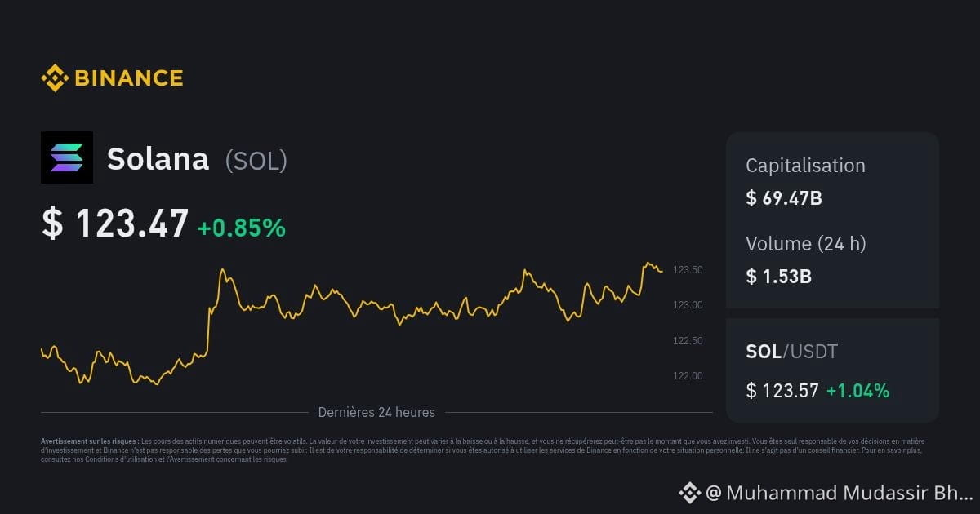The image size is (980, 514).
Task: Click the Binance logo
Action: 112,78
